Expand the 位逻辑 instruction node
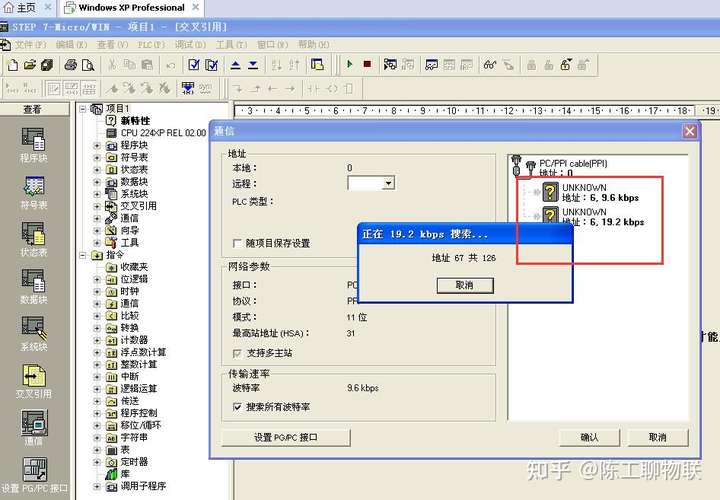 [97, 279]
